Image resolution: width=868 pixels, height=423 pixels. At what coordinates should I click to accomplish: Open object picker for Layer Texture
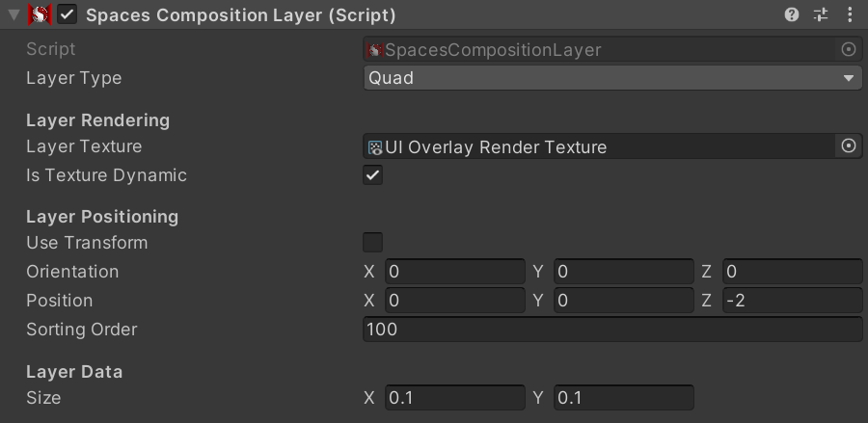(849, 145)
